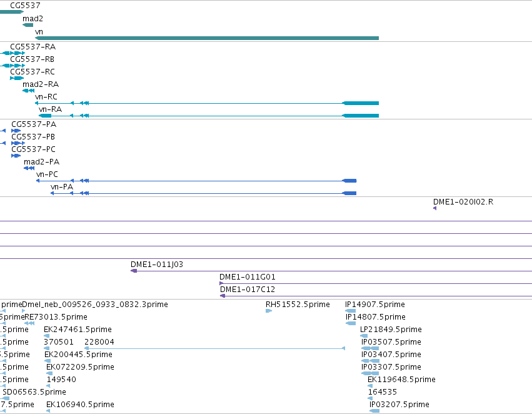This screenshot has height=414, width=532.
Task: Click the LP21849.5prime feature glyph
Action: 364,336
